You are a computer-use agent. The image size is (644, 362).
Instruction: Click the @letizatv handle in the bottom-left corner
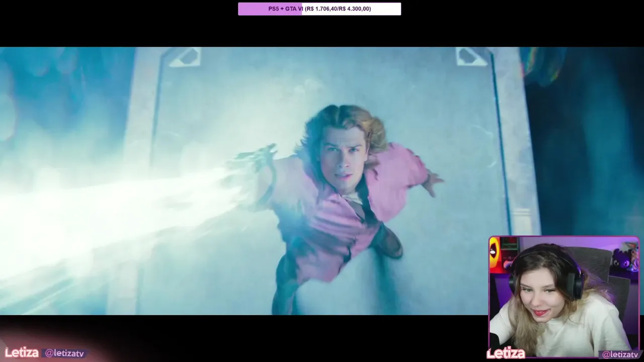coord(64,353)
